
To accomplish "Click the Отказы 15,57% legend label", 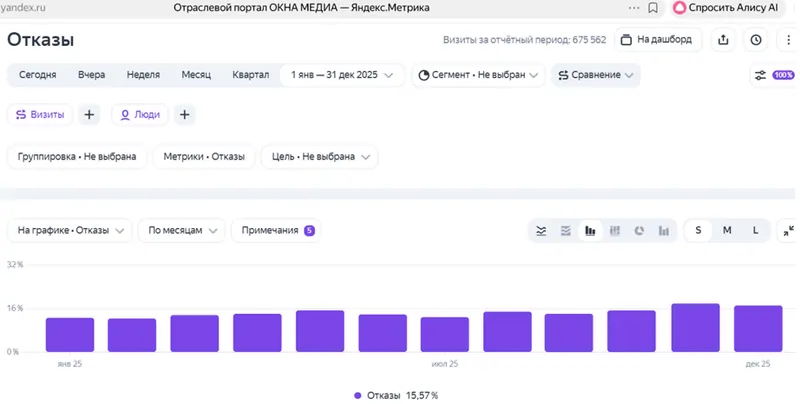I will tap(403, 395).
